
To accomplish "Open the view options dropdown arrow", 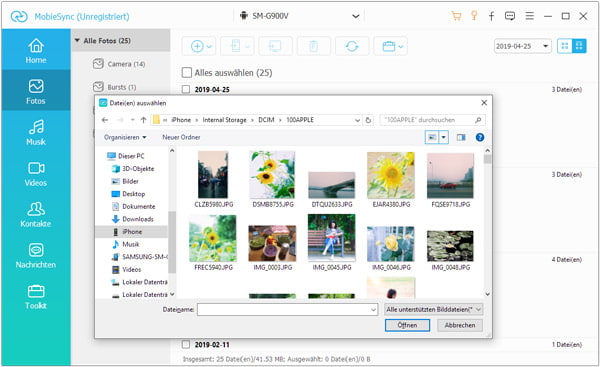I will (443, 137).
